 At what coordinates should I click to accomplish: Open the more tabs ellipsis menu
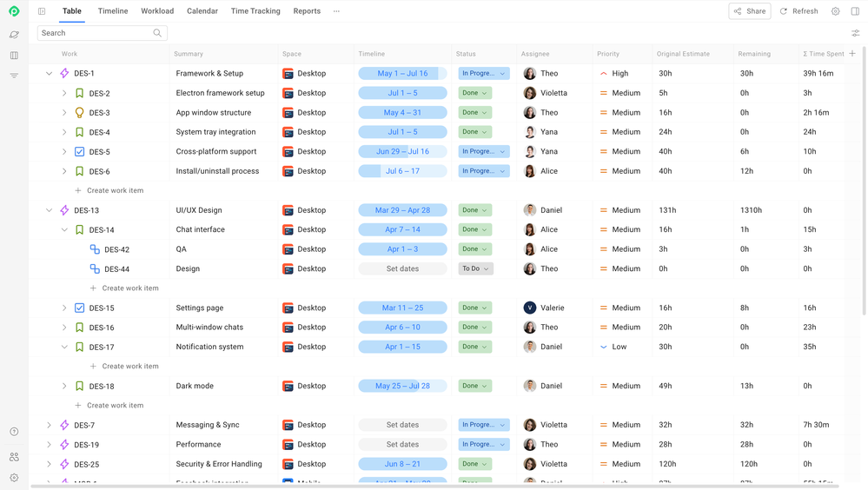point(336,11)
